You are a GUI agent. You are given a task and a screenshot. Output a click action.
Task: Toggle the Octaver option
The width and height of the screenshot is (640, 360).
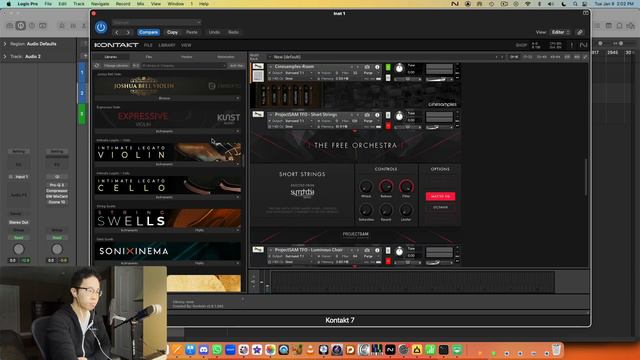click(x=440, y=207)
